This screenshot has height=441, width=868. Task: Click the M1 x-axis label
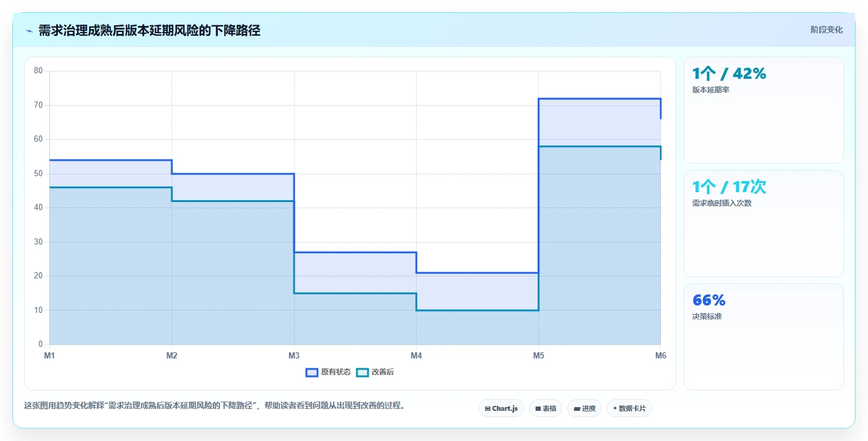click(49, 355)
